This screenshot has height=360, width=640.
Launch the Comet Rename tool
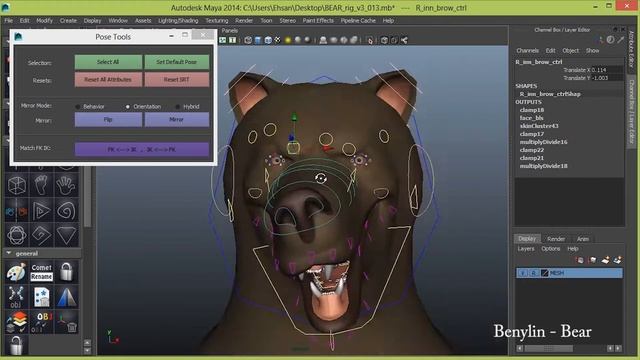pyautogui.click(x=42, y=272)
